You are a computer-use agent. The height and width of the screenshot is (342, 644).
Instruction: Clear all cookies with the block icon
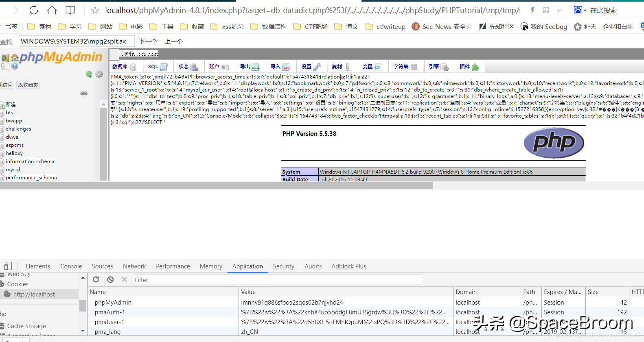pos(110,279)
